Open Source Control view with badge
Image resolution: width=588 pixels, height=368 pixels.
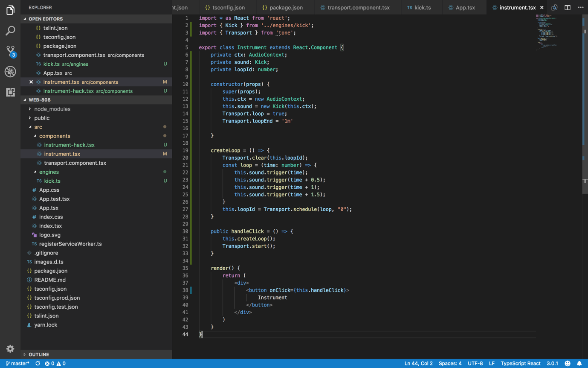[10, 51]
